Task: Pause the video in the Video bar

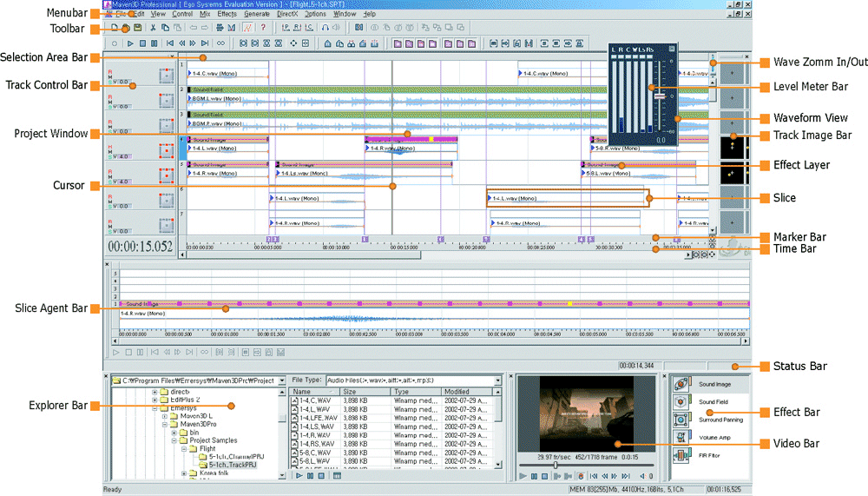Action: pos(534,476)
